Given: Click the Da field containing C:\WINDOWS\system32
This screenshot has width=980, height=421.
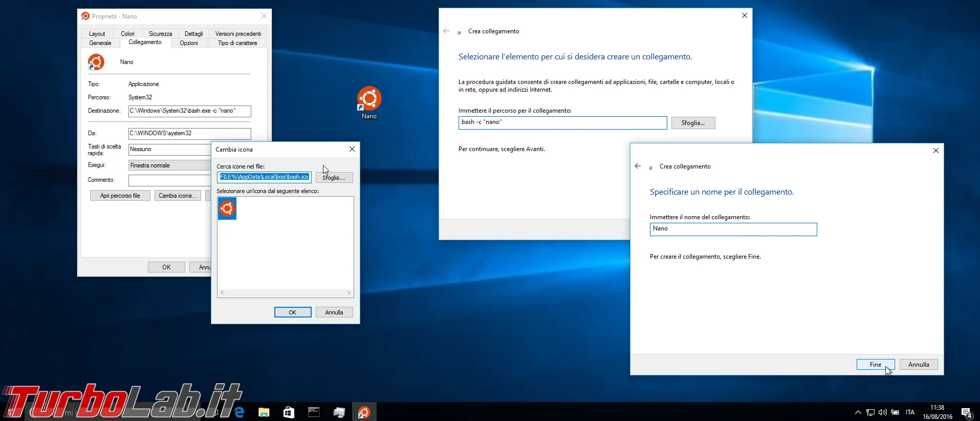Looking at the screenshot, I should (x=189, y=134).
